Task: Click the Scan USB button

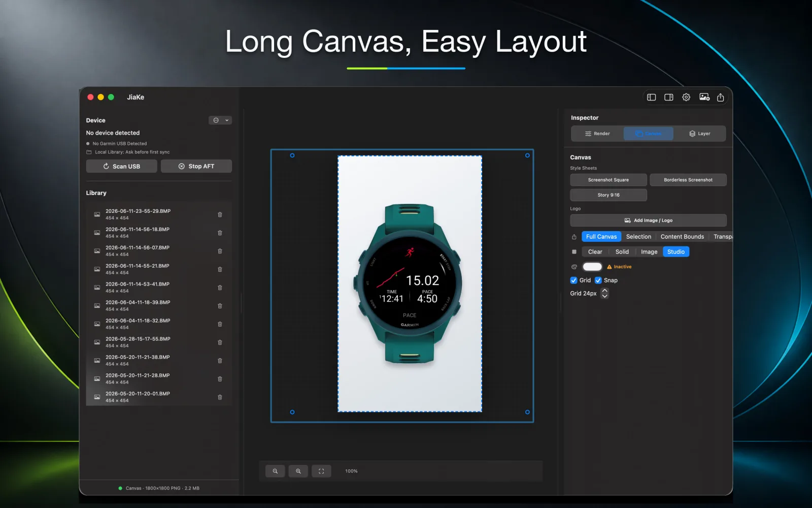Action: [121, 166]
